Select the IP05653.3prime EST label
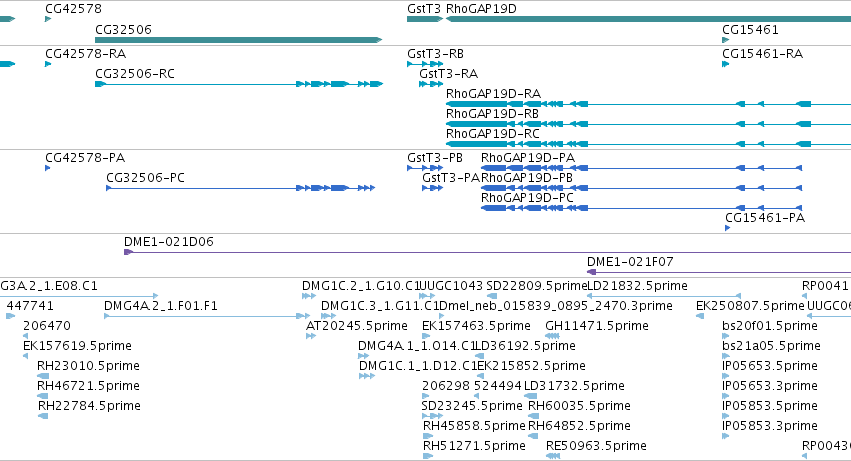This screenshot has width=851, height=461. click(770, 387)
